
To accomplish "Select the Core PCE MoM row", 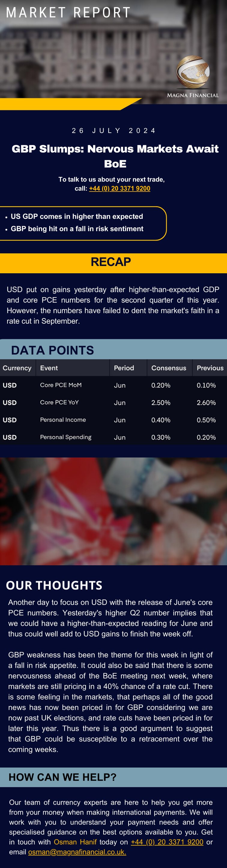I will (x=114, y=385).
